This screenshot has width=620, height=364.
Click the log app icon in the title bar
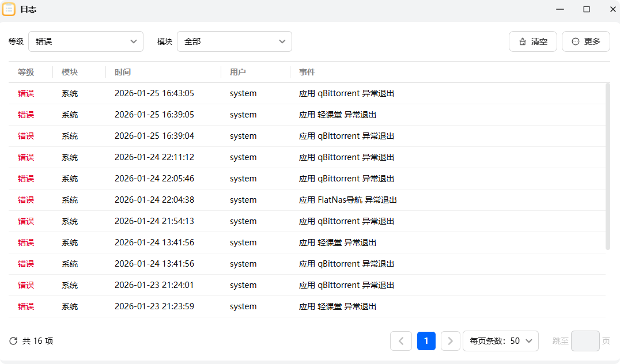coord(9,9)
